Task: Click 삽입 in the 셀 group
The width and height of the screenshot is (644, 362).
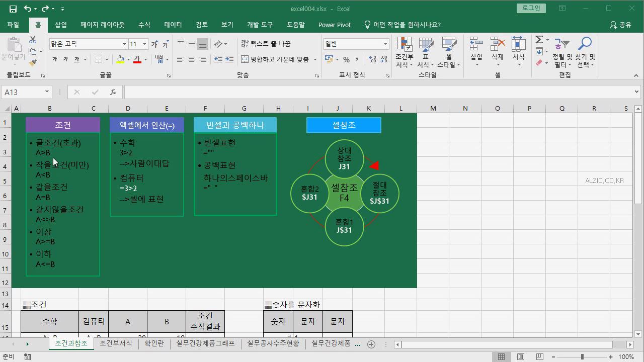Action: pyautogui.click(x=476, y=52)
